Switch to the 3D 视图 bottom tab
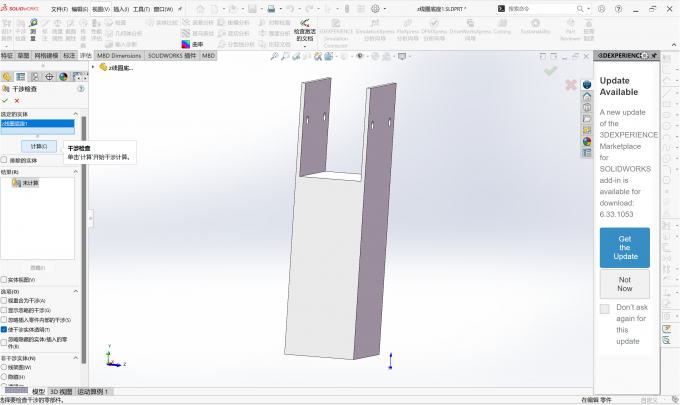This screenshot has height=405, width=680. tap(61, 392)
